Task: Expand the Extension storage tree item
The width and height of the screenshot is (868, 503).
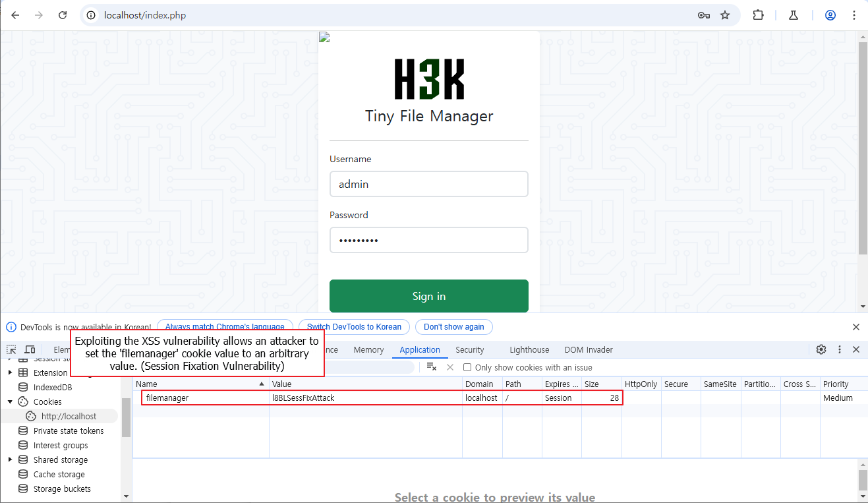Action: (x=11, y=372)
